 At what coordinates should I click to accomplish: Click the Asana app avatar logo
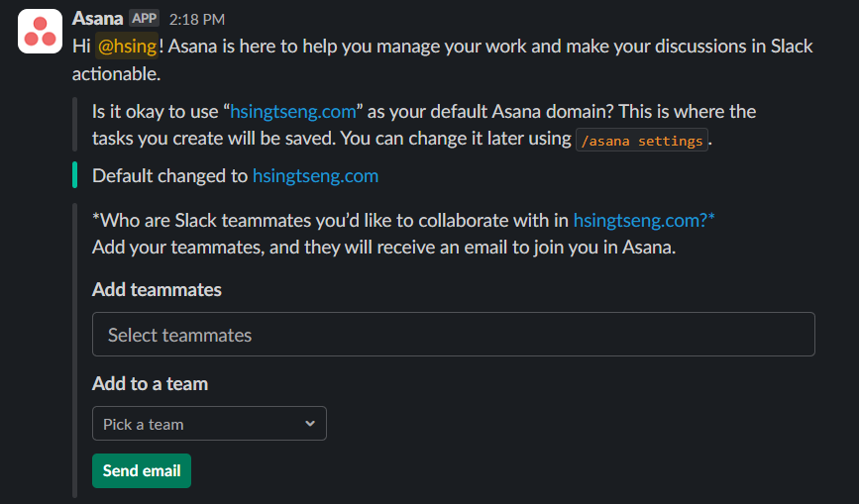click(x=40, y=32)
